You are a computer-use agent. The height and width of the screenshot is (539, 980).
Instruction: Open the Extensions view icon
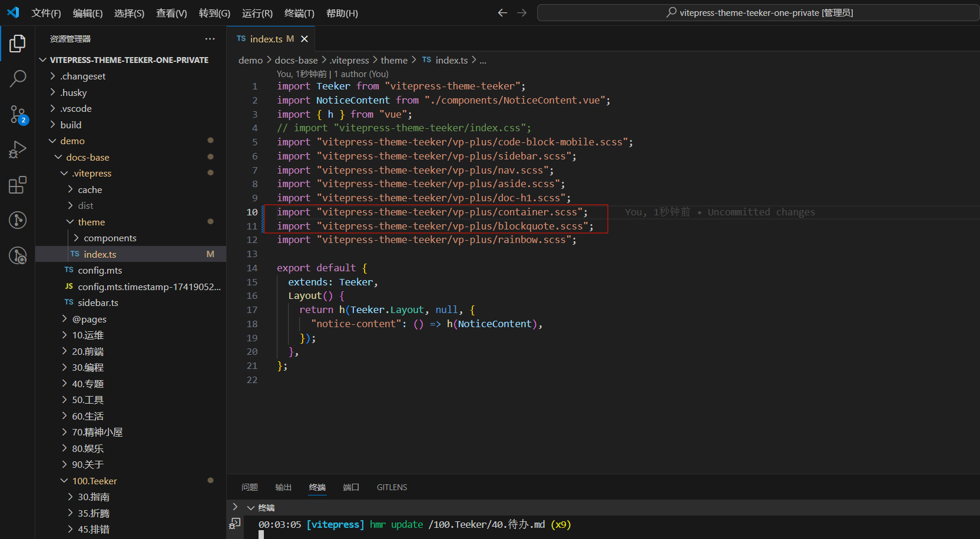[18, 185]
